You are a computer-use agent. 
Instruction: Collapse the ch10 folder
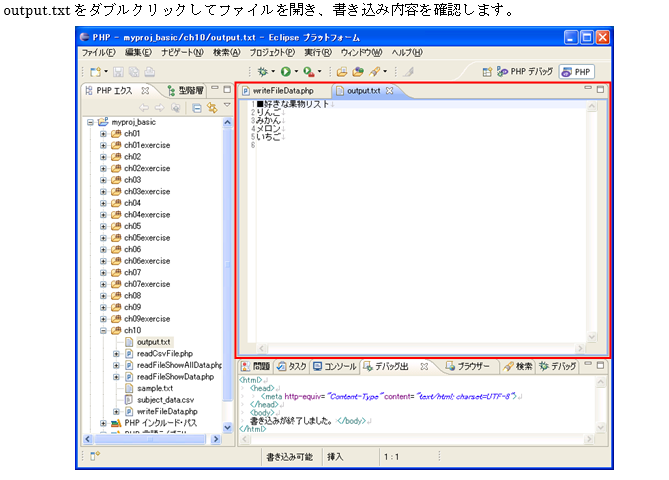click(103, 330)
